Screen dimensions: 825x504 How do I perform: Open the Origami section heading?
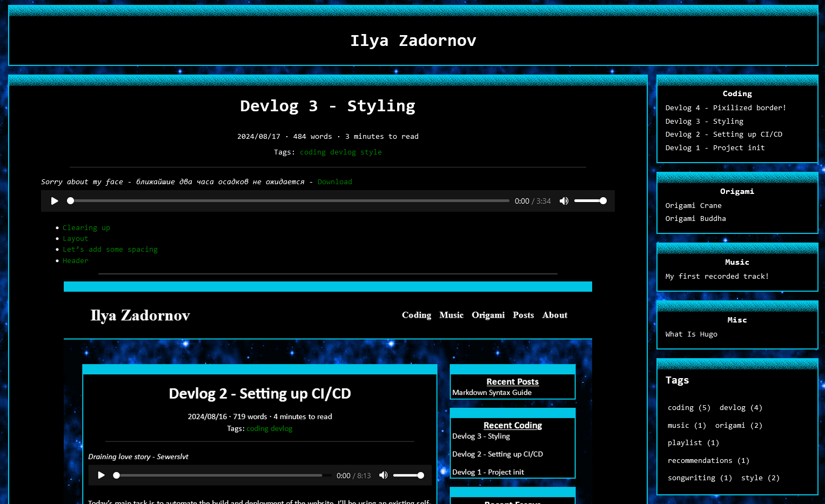[x=737, y=192]
